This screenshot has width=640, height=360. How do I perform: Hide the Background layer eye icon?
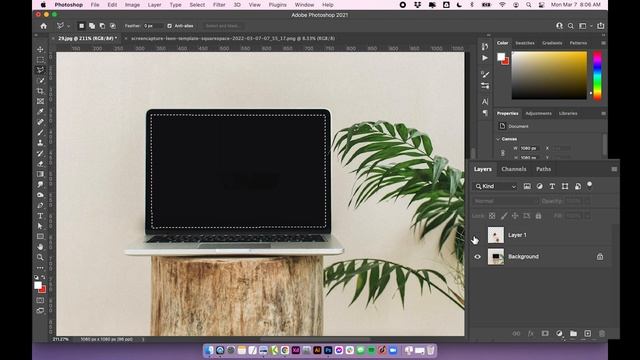pos(478,257)
